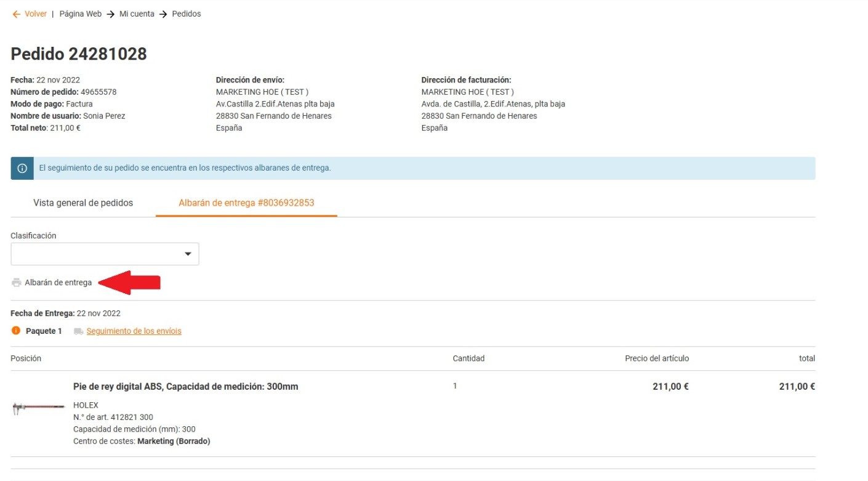Click the orange back arrow icon

pyautogui.click(x=16, y=14)
